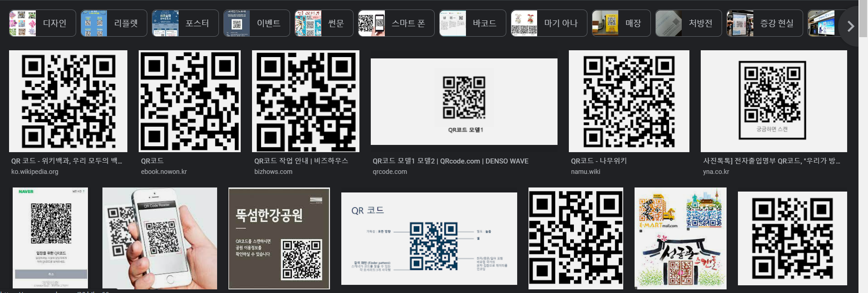Click the qrcode.com source text
Screen dimensions: 868x293
pos(390,172)
